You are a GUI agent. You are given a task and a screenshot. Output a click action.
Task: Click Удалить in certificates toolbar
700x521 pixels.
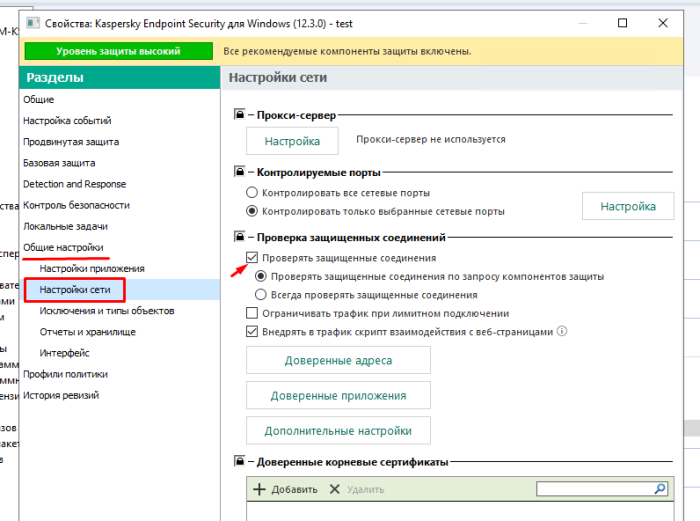click(x=357, y=489)
